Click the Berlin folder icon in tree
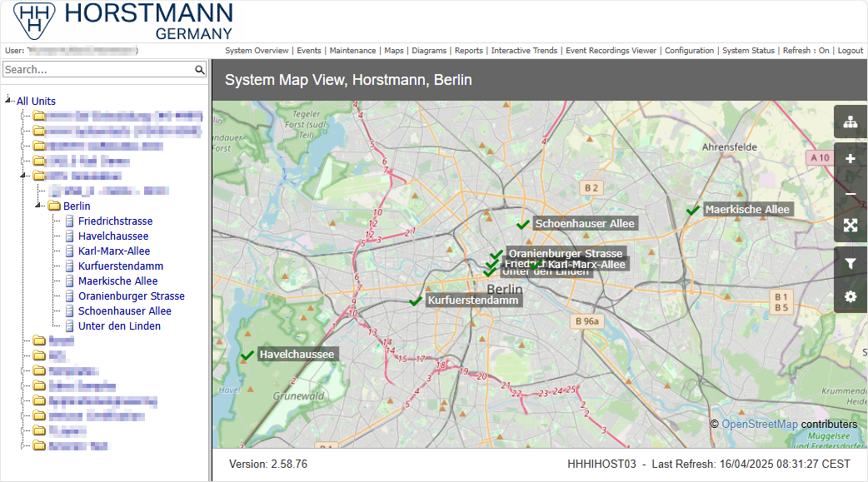Viewport: 868px width, 482px height. coord(53,206)
